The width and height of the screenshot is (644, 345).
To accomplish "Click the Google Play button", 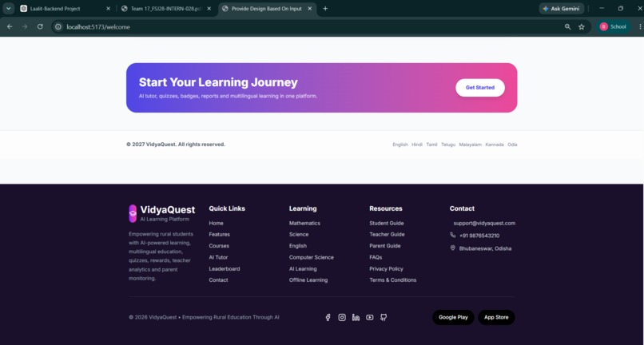I will pos(453,317).
